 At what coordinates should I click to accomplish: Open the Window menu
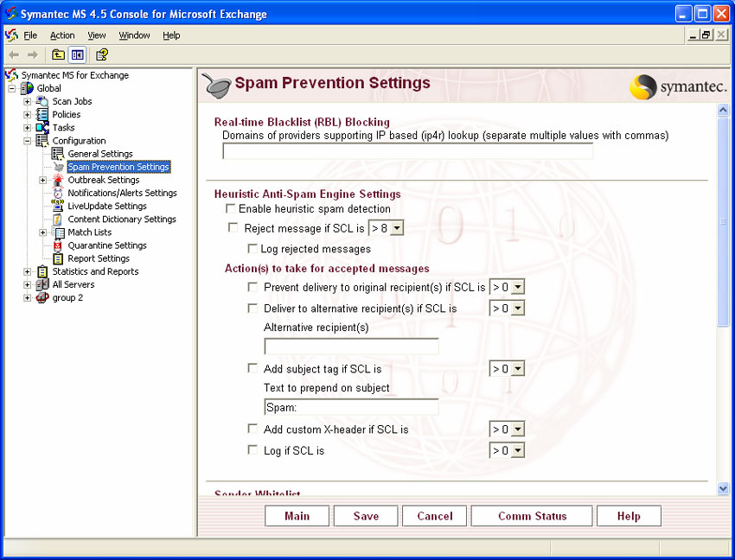point(134,35)
